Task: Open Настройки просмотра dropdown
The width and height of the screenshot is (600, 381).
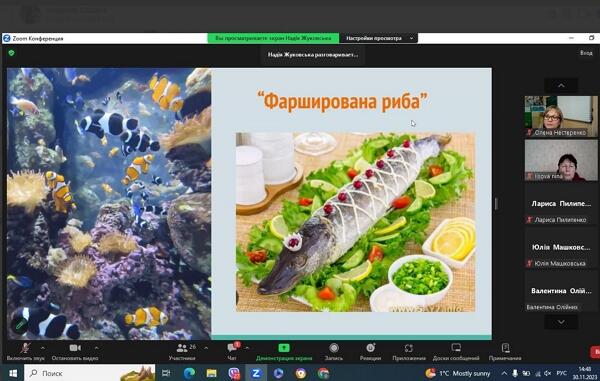Action: (x=379, y=38)
